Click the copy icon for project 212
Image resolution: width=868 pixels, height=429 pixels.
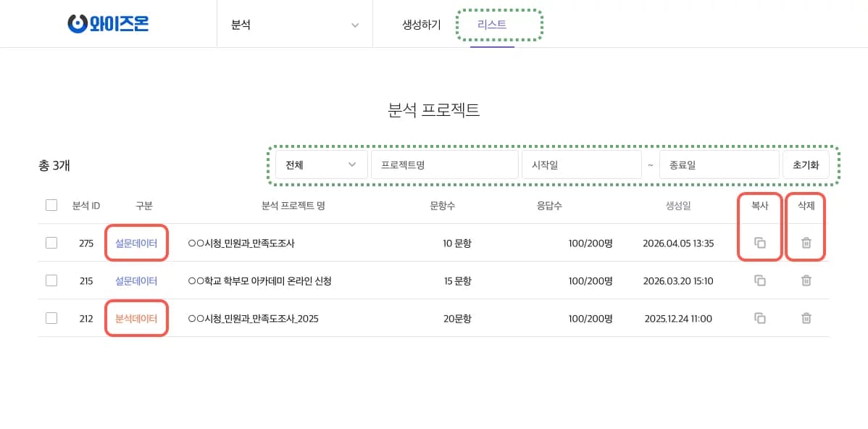coord(759,318)
